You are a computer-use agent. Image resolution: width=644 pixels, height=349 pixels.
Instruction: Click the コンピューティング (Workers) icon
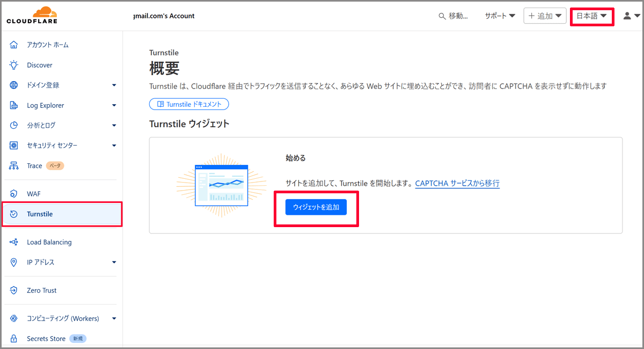click(x=14, y=318)
